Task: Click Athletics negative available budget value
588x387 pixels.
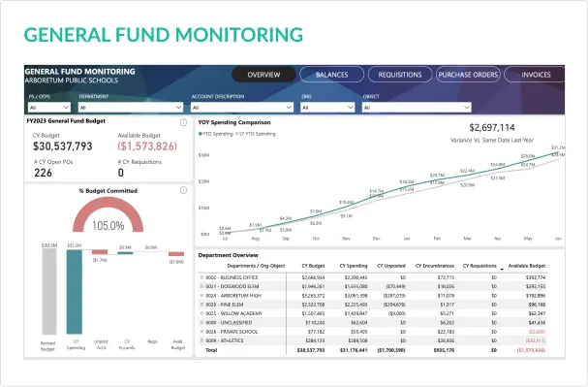Action: 536,340
